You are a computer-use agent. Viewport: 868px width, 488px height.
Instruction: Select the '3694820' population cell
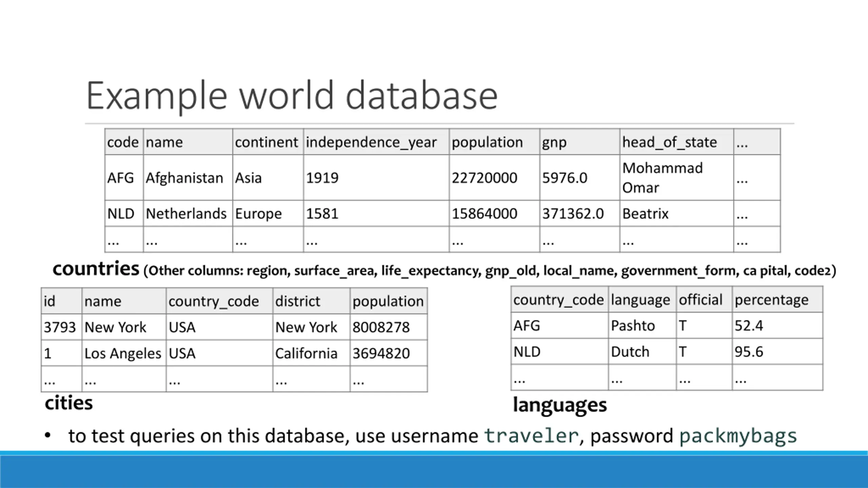389,353
